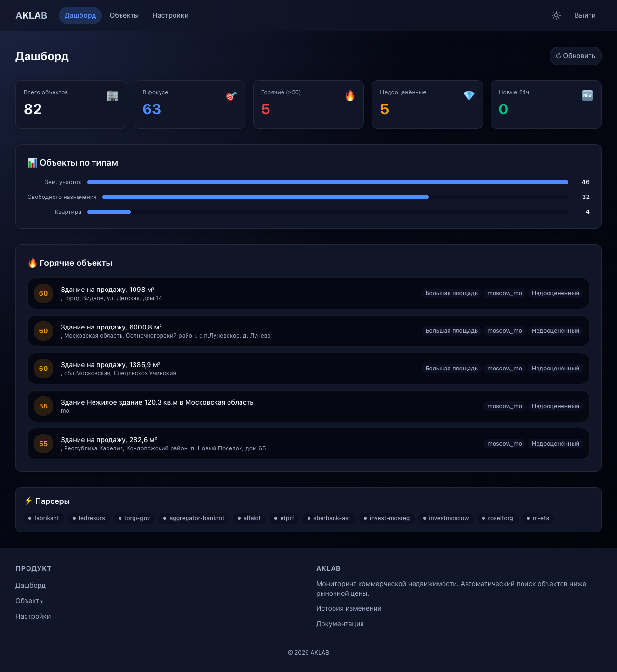Click moscow_mo tag on Нежилое здание row

click(505, 406)
